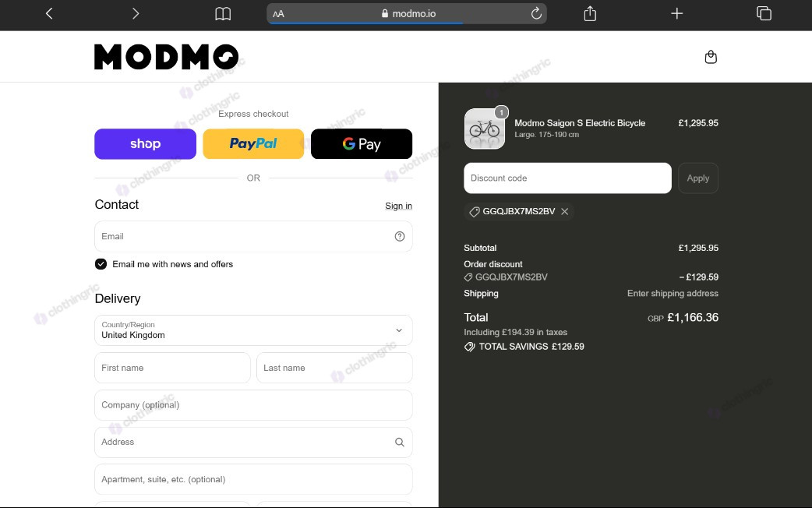
Task: Open the Country/Region dropdown
Action: tap(253, 330)
